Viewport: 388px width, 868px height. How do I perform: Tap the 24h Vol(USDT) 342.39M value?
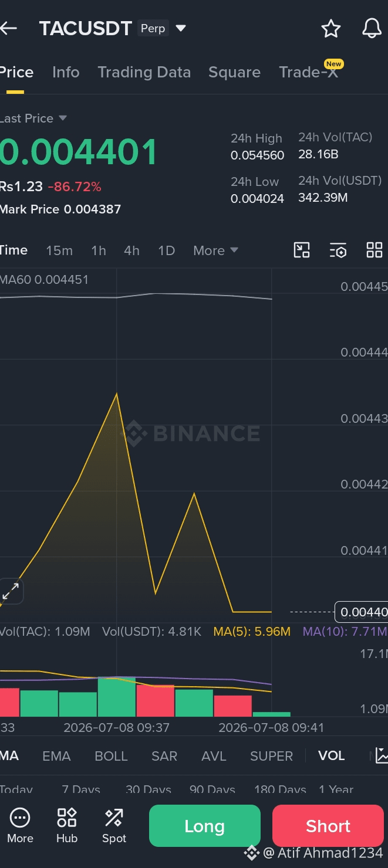tap(323, 198)
